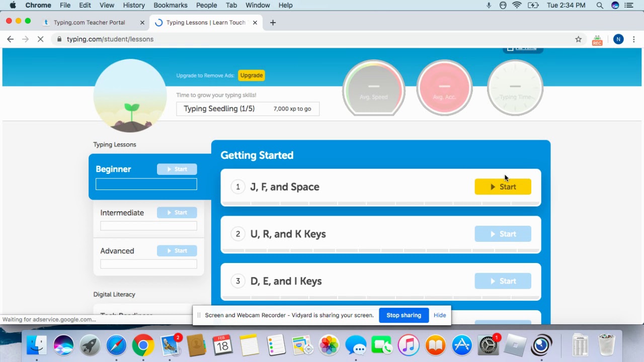
Task: Start the J, F, and Space lesson
Action: click(503, 187)
